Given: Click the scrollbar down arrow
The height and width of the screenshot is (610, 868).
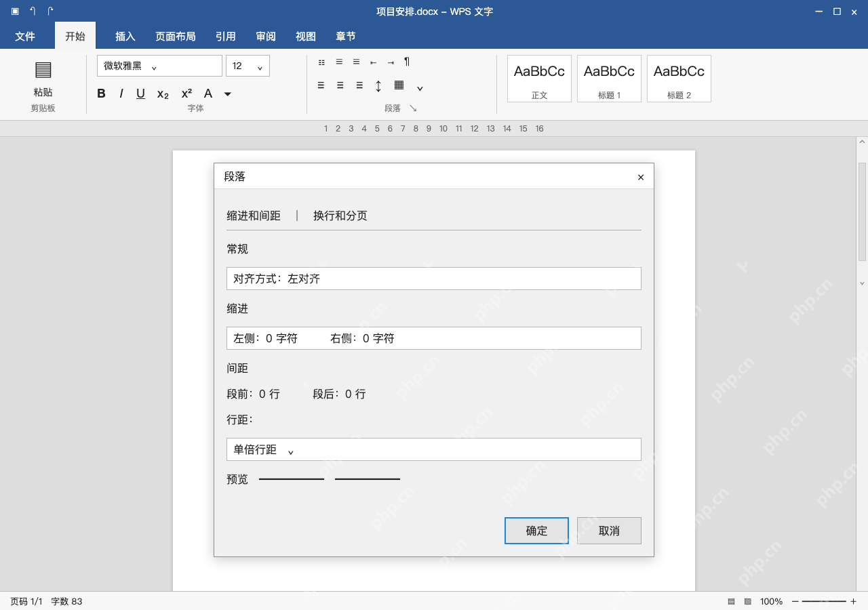Looking at the screenshot, I should [862, 283].
